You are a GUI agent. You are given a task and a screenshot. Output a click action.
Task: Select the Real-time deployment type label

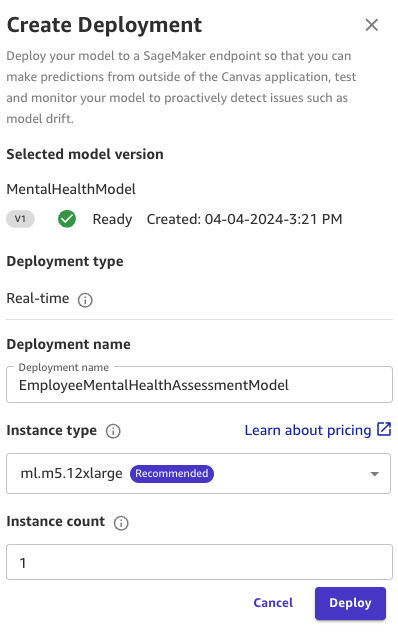[38, 299]
